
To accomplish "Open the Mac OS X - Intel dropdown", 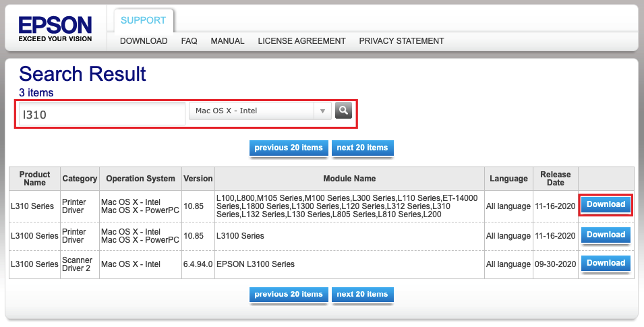I will click(260, 111).
